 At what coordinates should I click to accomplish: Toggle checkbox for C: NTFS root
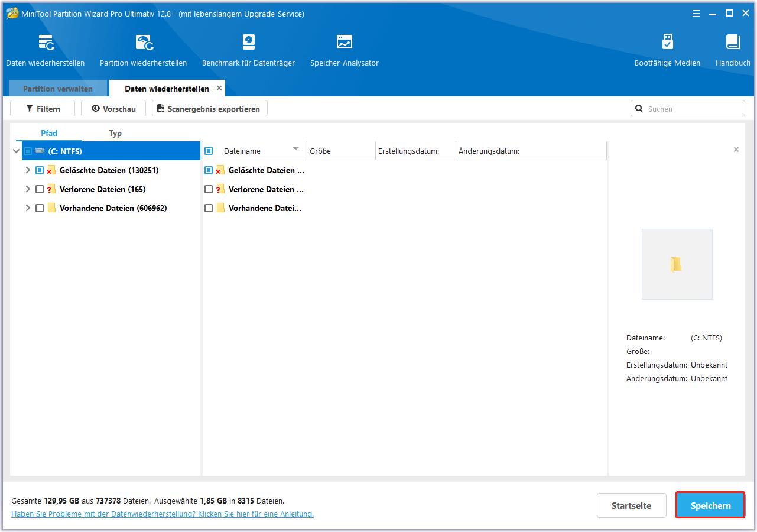28,151
